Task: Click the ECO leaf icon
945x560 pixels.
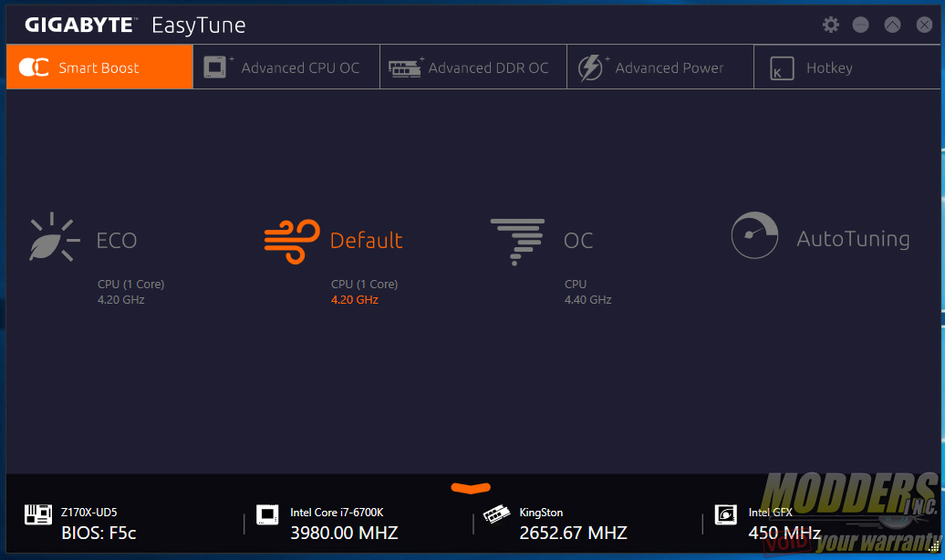Action: [54, 237]
